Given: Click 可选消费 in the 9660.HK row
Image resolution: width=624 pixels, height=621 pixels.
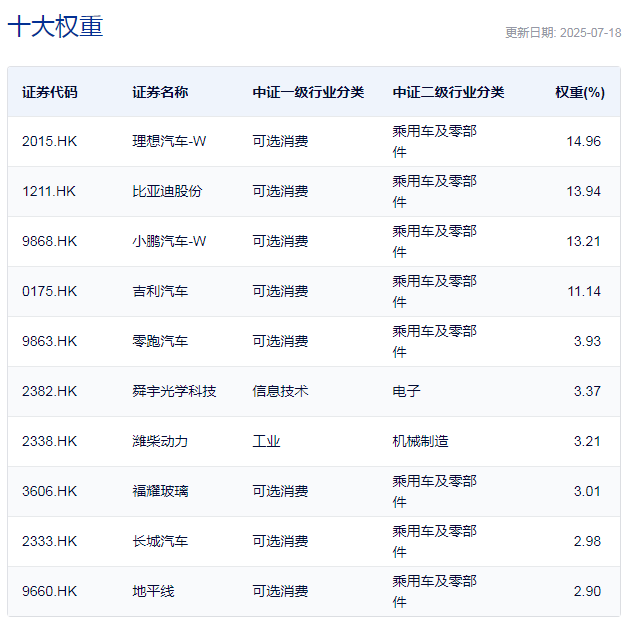Looking at the screenshot, I should tap(281, 592).
